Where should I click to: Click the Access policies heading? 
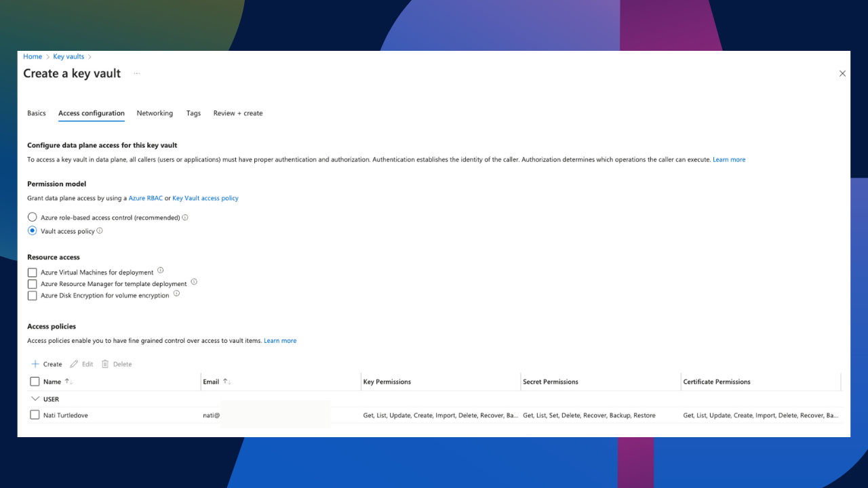pyautogui.click(x=52, y=326)
